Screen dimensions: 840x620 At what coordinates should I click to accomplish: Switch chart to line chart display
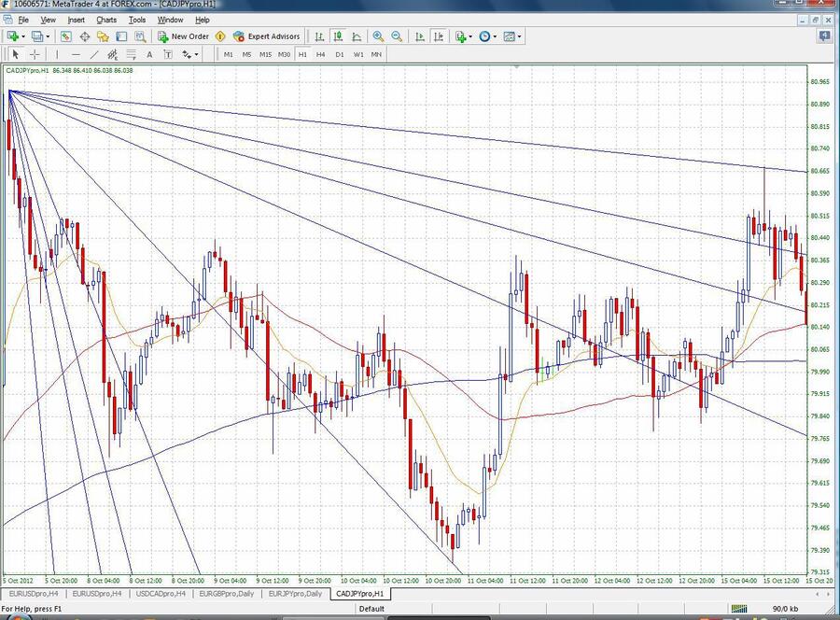[x=357, y=36]
